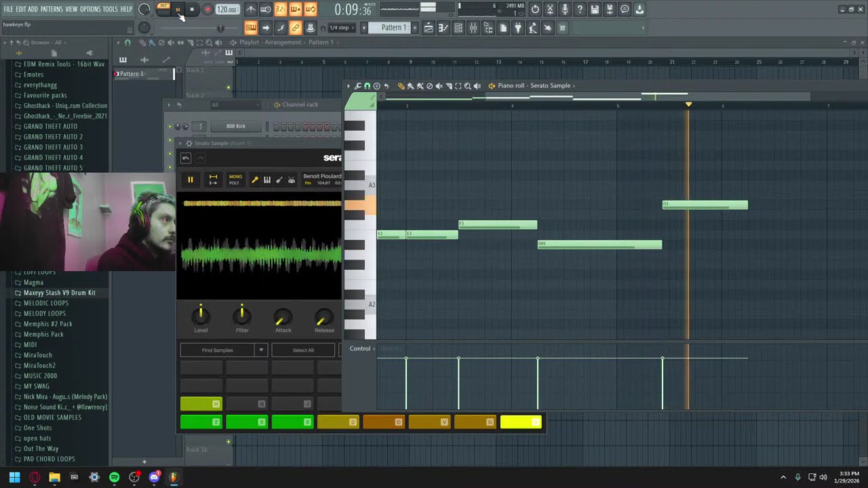Open the VIEW menu
This screenshot has height=488, width=868.
point(71,9)
